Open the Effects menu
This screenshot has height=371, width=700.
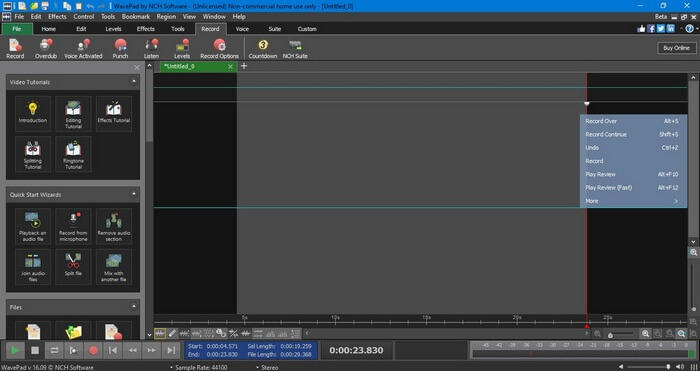[57, 17]
